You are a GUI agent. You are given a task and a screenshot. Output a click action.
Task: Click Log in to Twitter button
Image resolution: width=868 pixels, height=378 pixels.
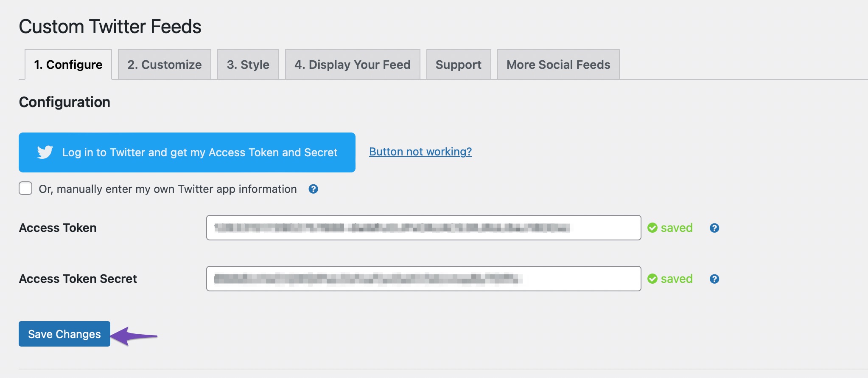[x=187, y=152]
